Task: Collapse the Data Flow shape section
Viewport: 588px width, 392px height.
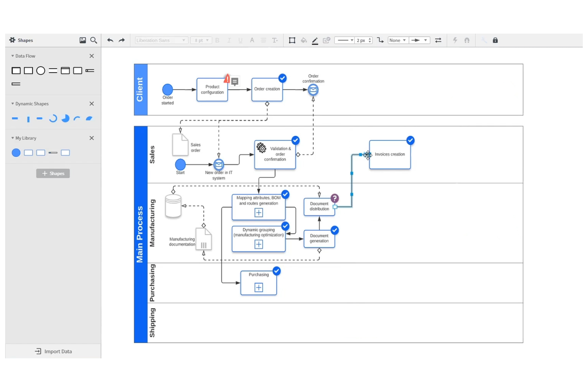Action: click(x=12, y=56)
